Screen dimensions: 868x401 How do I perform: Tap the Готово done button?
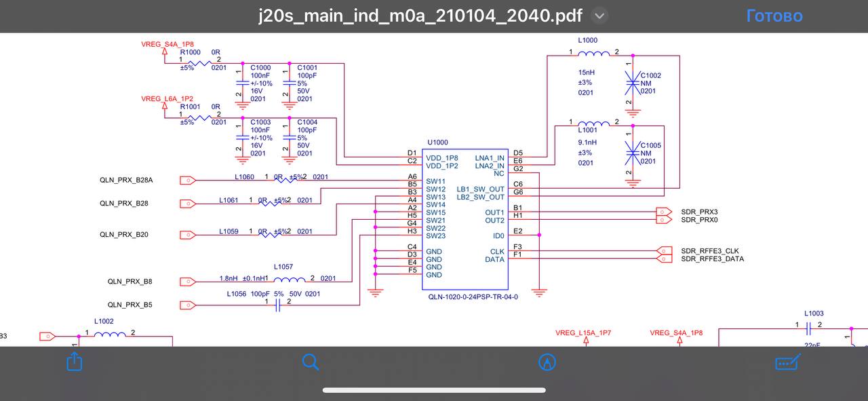tap(774, 16)
